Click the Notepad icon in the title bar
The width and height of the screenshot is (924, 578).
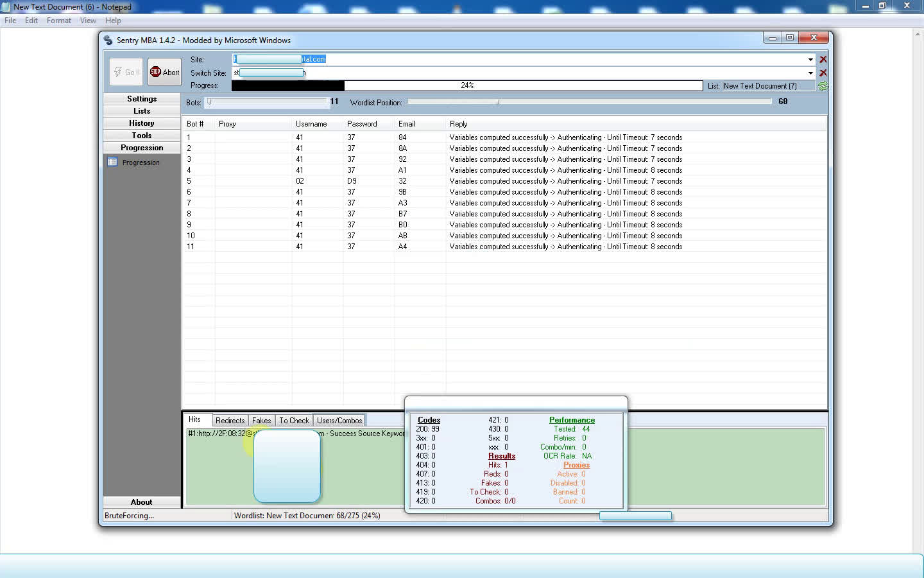click(x=6, y=6)
